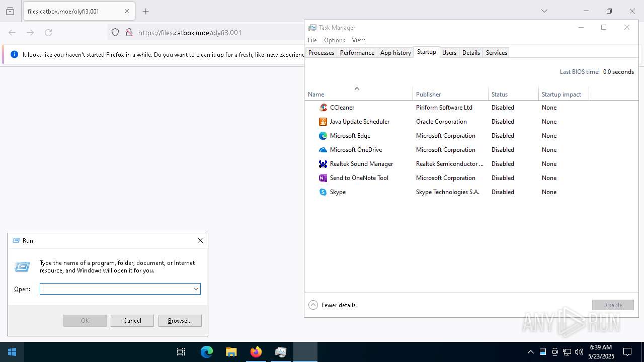Screen dimensions: 644x362
Task: Click the Firefox forward arrow
Action: tap(30, 33)
